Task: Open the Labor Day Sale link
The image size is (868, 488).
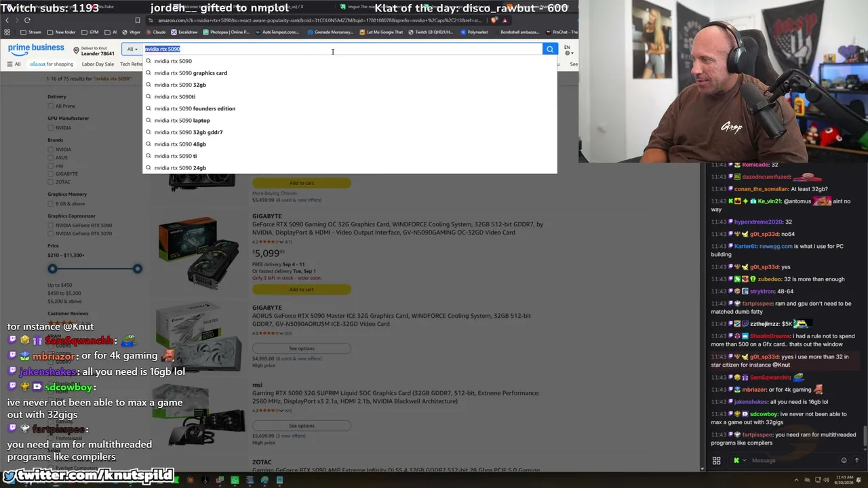Action: 98,64
